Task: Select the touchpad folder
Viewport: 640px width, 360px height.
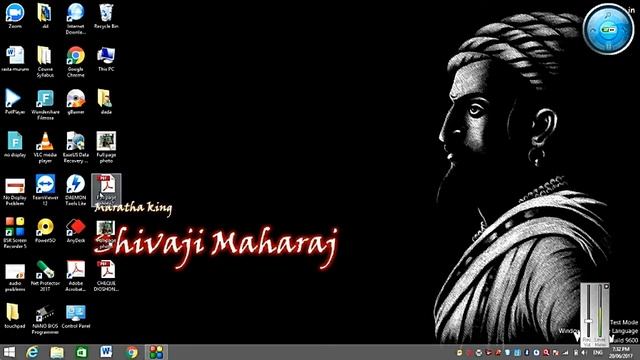Action: 15,316
